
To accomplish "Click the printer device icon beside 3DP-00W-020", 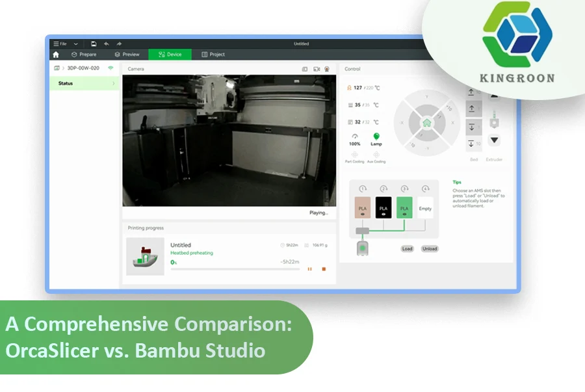I will point(57,68).
